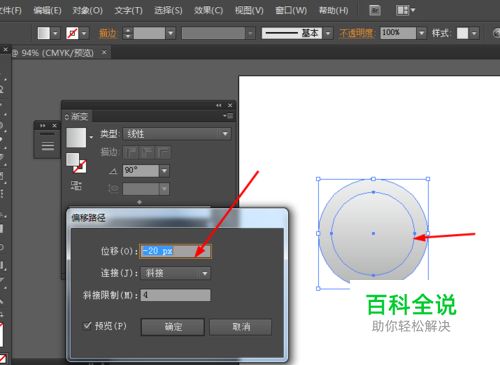The width and height of the screenshot is (500, 365).
Task: Expand the stroke swatch dropdown arrow
Action: tap(84, 33)
